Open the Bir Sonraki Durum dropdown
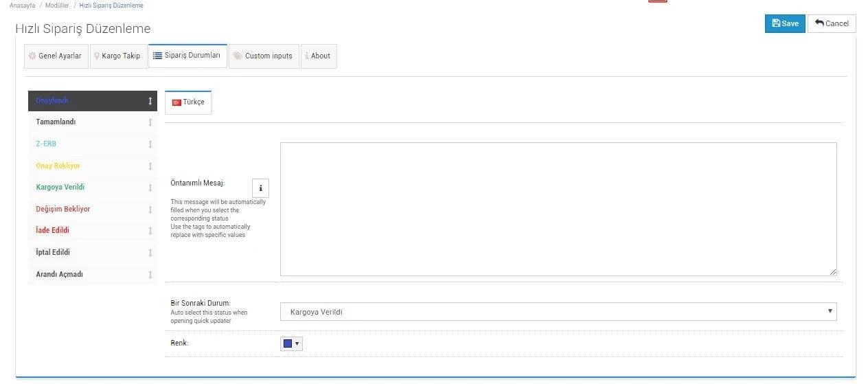 pyautogui.click(x=558, y=312)
